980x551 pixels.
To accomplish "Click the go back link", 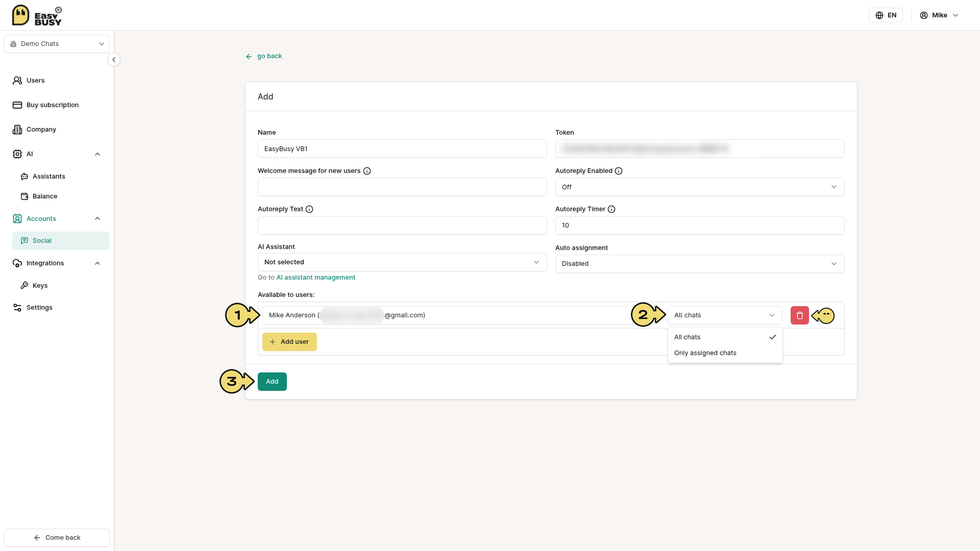I will click(x=263, y=56).
